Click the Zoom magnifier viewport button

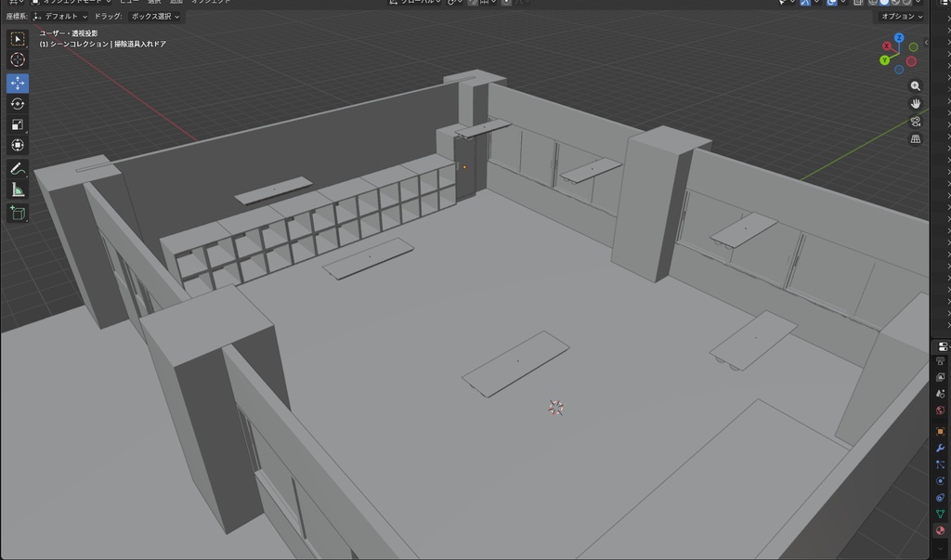[915, 86]
